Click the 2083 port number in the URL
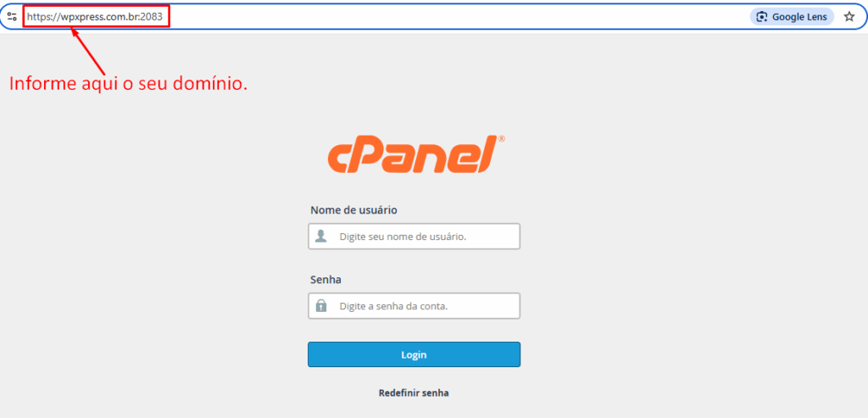The height and width of the screenshot is (418, 868). pos(152,17)
